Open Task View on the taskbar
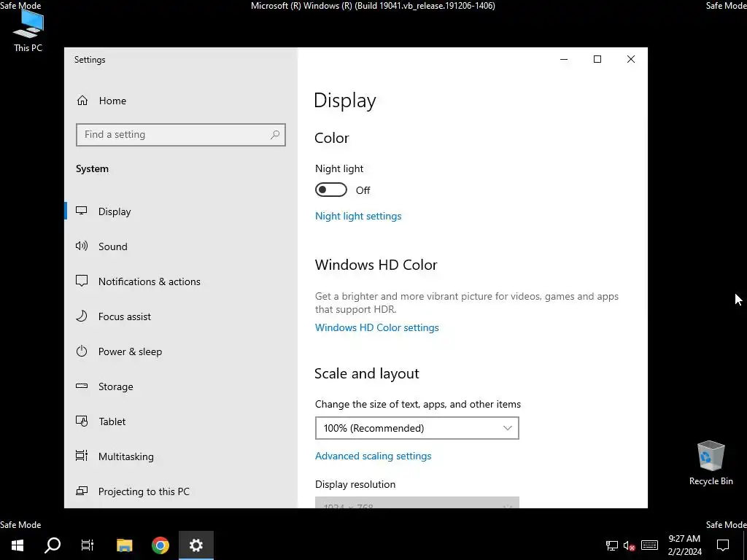 coord(88,545)
